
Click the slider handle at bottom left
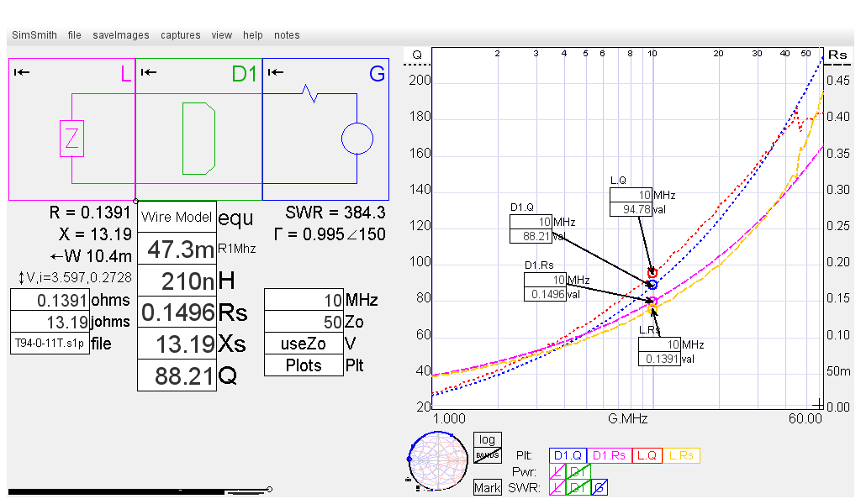pos(270,489)
